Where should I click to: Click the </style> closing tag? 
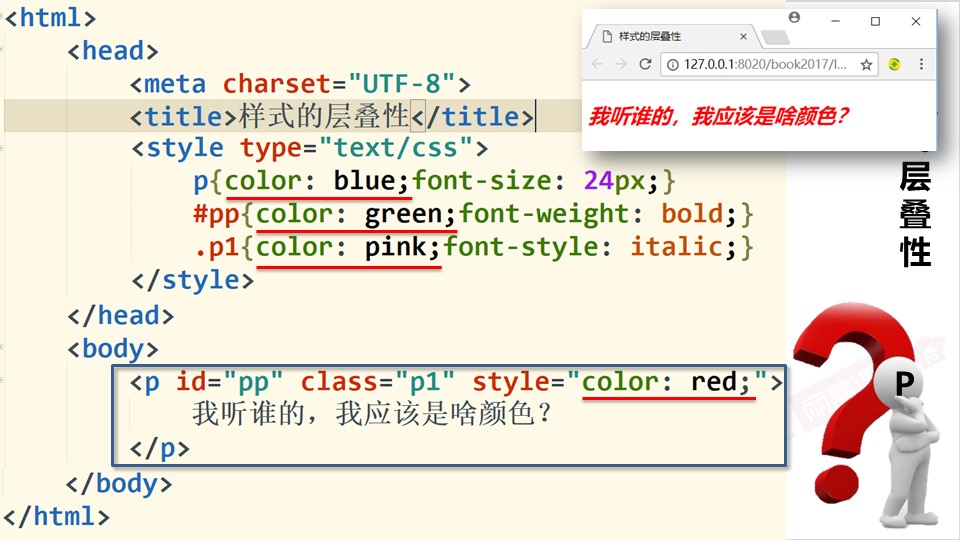(192, 280)
